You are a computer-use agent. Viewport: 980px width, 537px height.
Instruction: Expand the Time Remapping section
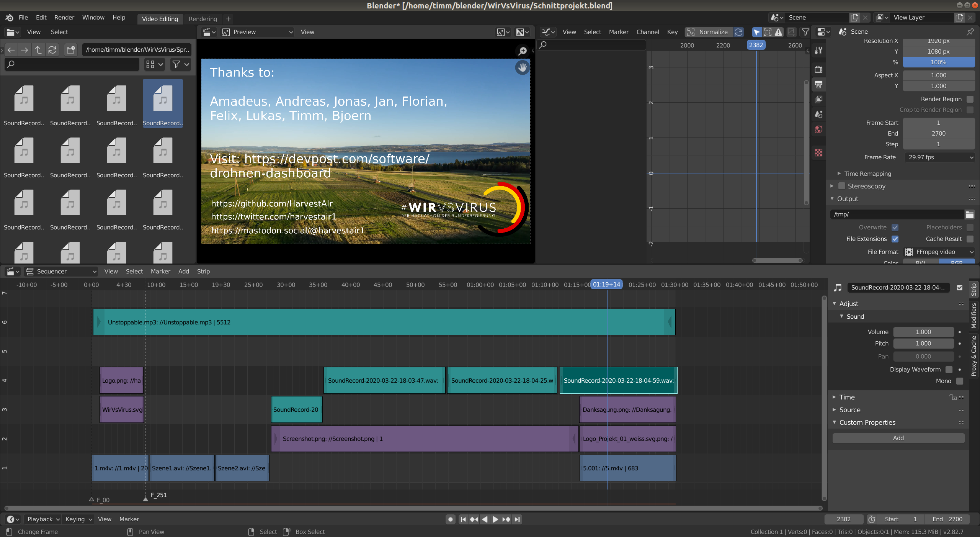click(867, 174)
